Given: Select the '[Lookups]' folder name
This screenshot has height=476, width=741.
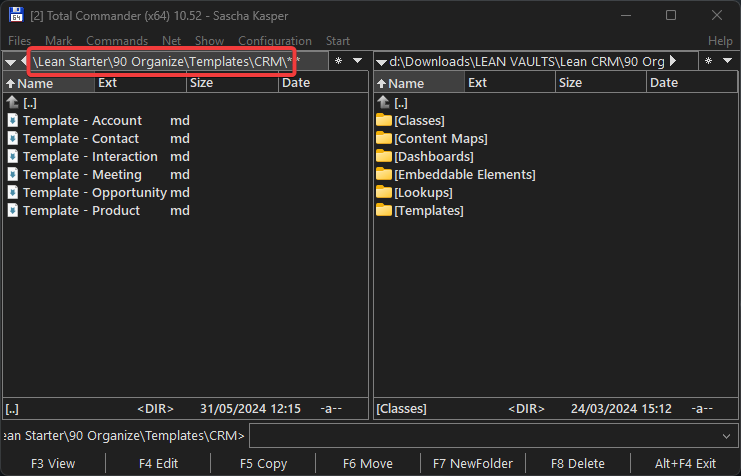Looking at the screenshot, I should click(x=423, y=192).
